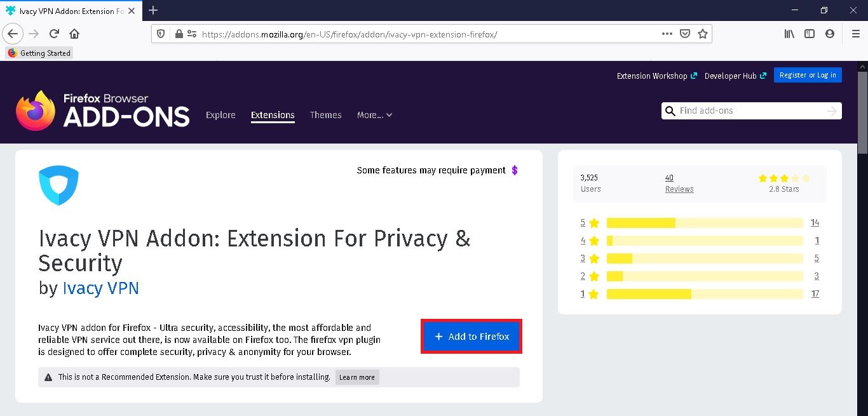Open the Extension Workshop link
This screenshot has width=868, height=416.
(657, 76)
